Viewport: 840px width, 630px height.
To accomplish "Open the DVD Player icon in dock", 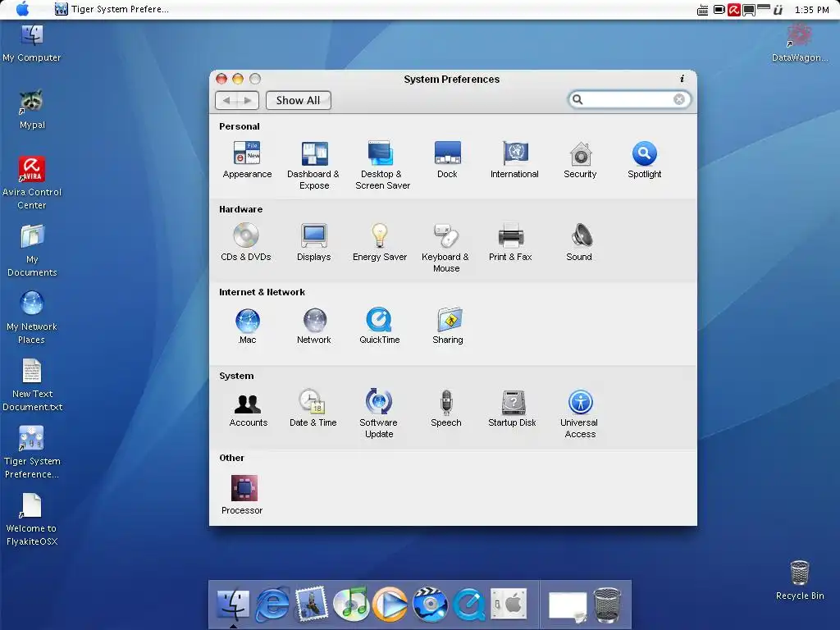I will [430, 604].
